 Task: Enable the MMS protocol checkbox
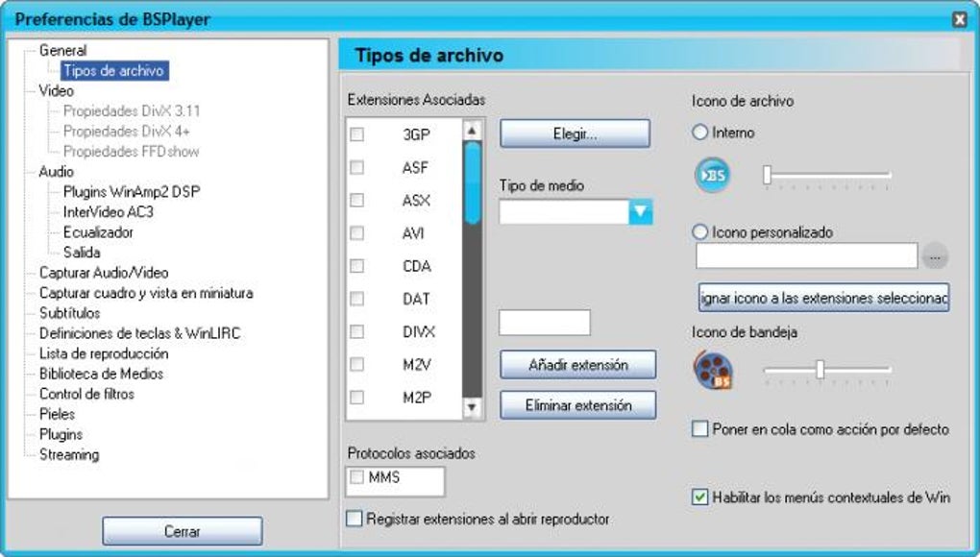tap(356, 477)
